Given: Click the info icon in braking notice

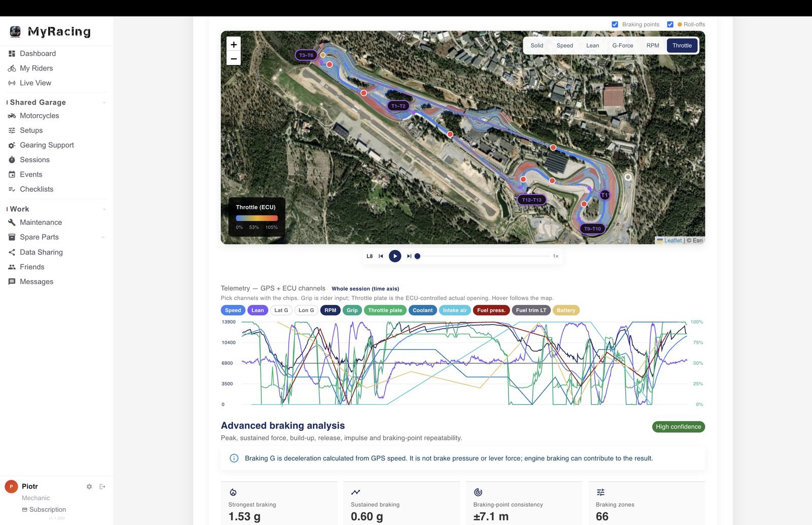Looking at the screenshot, I should coord(234,458).
